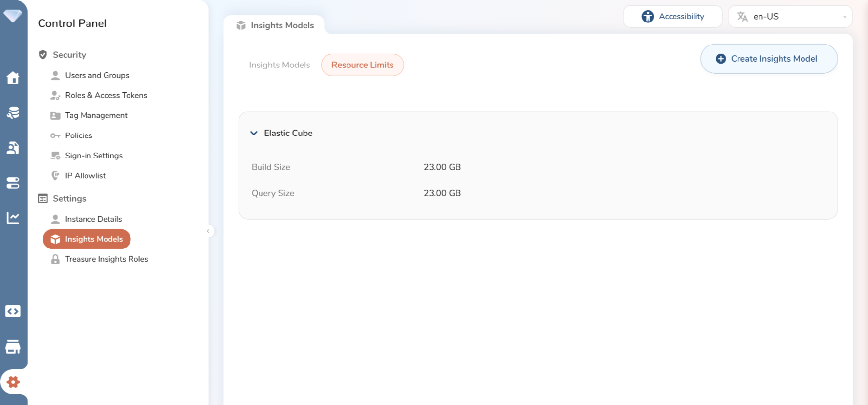Collapse the Control Panel sidebar
This screenshot has height=405, width=868.
[208, 231]
